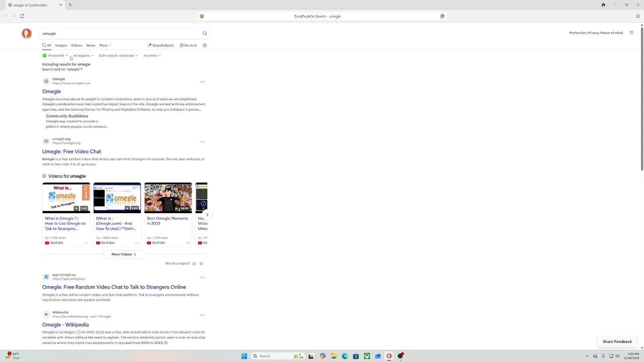Open Xbox app from taskbar
The height and width of the screenshot is (362, 644).
(367, 356)
